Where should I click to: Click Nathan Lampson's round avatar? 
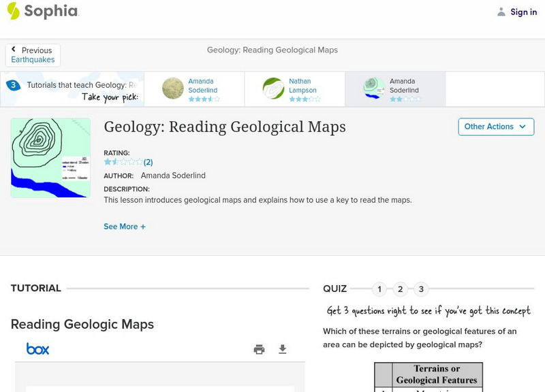[x=273, y=88]
